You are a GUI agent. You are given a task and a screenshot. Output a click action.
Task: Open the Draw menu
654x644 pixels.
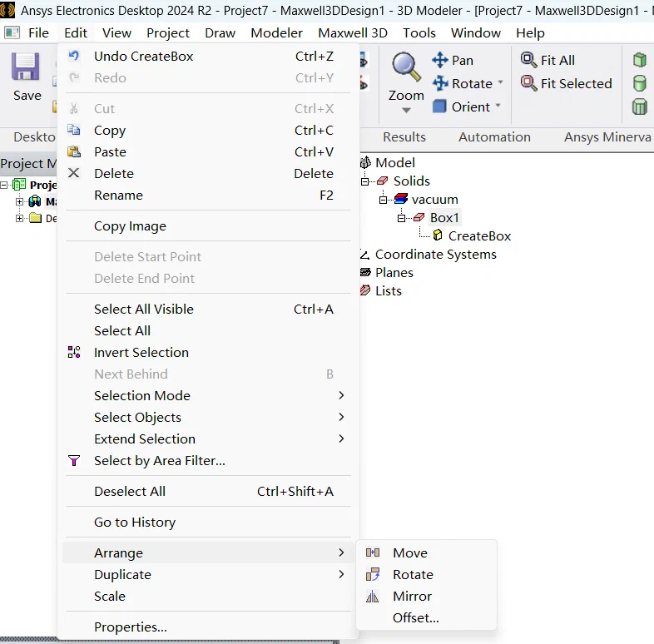220,33
